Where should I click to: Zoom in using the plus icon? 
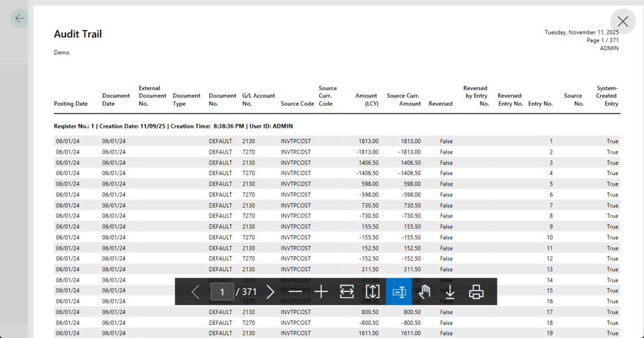point(321,292)
